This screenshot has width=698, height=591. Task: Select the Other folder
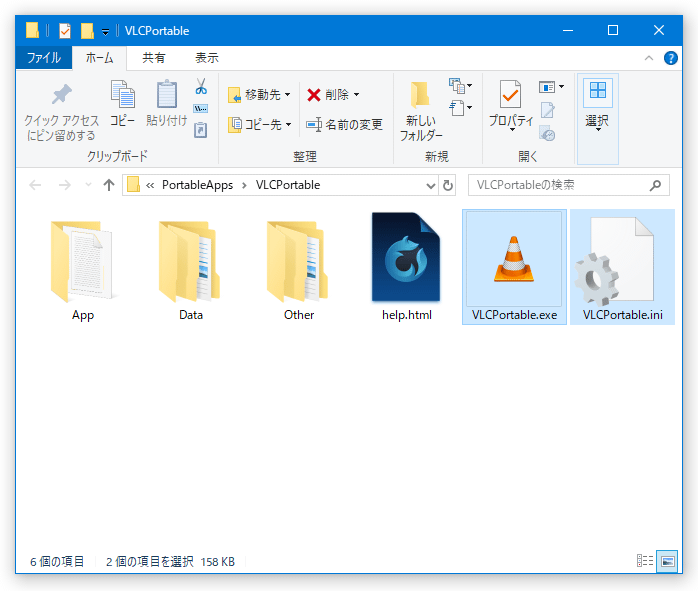coord(299,269)
